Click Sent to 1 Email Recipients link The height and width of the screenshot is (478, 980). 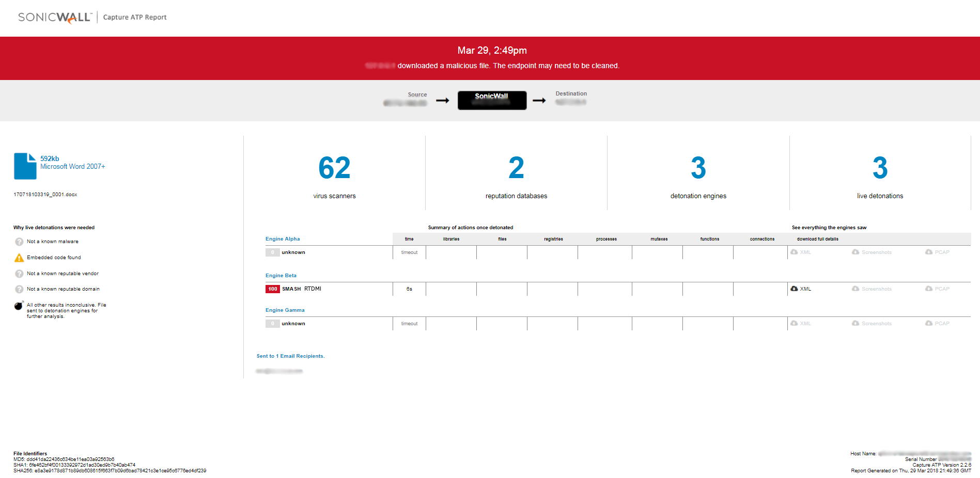pyautogui.click(x=291, y=356)
